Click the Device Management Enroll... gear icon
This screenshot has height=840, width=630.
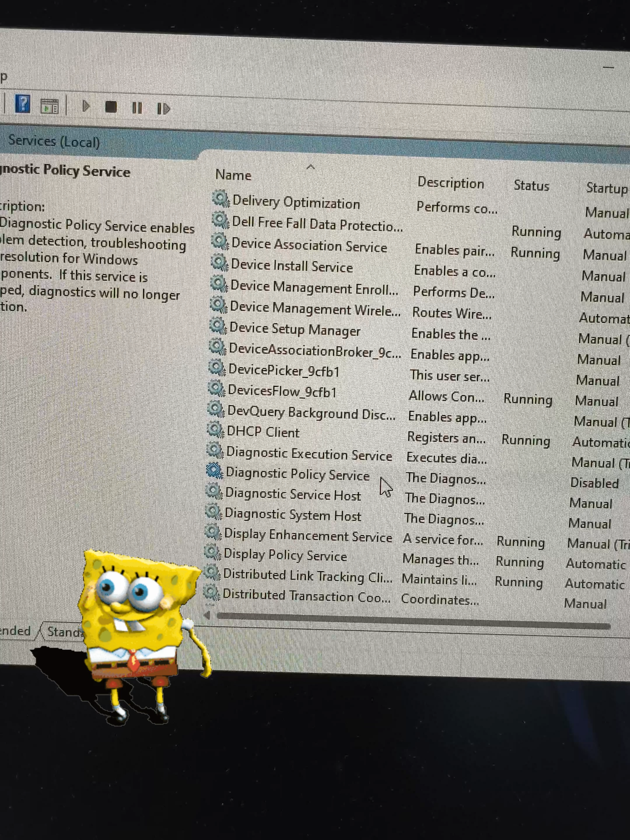(x=219, y=283)
